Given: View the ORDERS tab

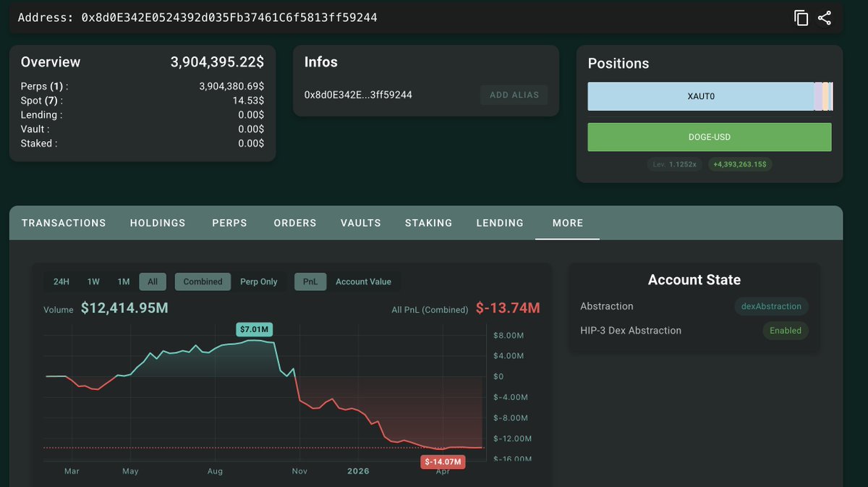Looking at the screenshot, I should point(295,223).
